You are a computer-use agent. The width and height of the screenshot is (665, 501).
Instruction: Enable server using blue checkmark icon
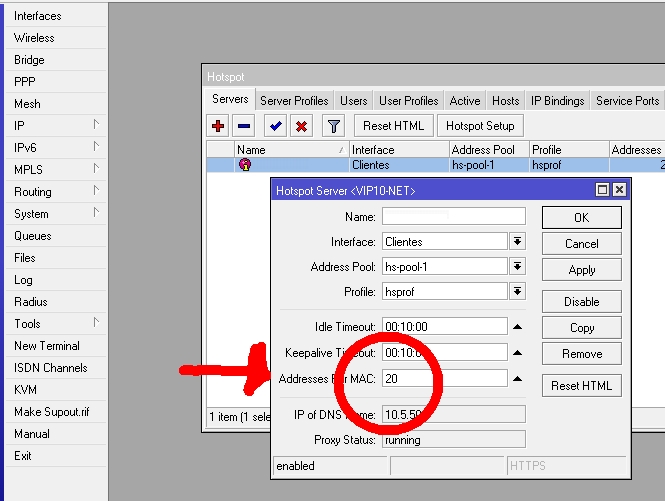(x=276, y=126)
